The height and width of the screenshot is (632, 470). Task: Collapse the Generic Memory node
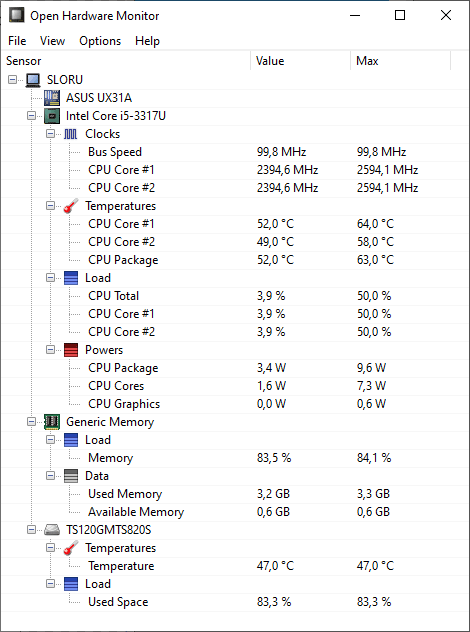(31, 422)
